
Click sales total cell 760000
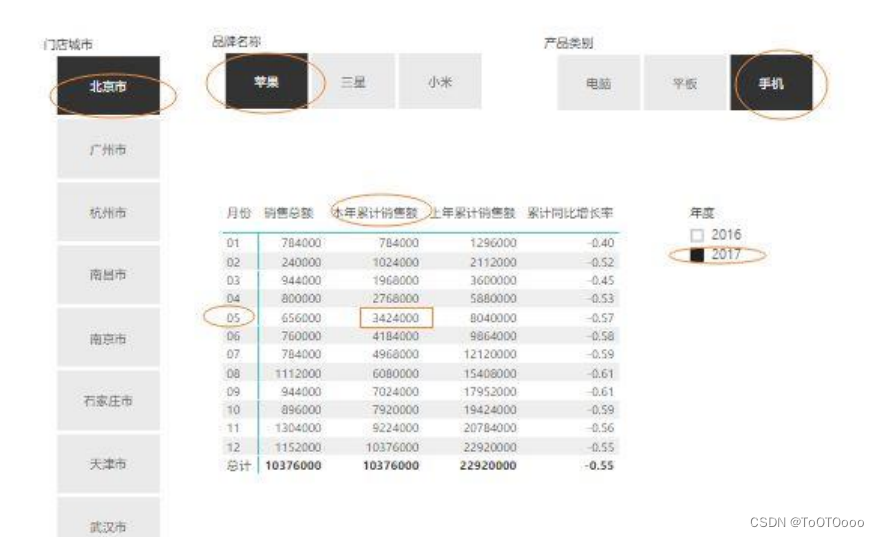pyautogui.click(x=301, y=336)
